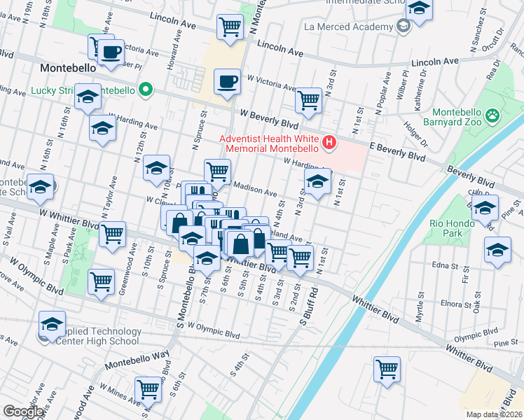Click the graduation cap marker near N 1st St

point(317,181)
